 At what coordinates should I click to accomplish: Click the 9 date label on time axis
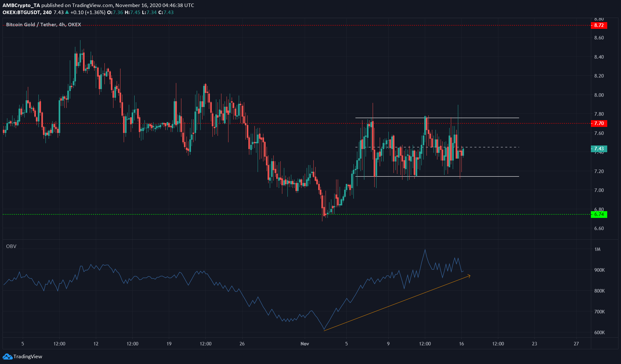[388, 344]
